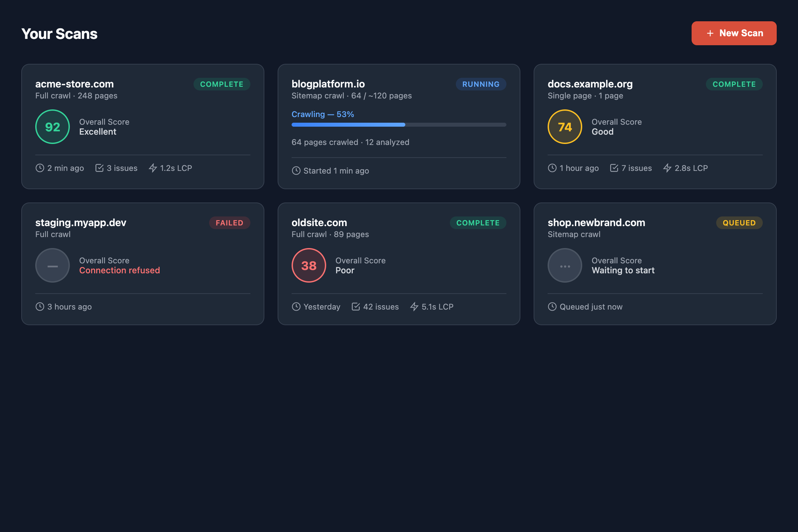Click the clock icon beside Queued just now

pos(552,307)
